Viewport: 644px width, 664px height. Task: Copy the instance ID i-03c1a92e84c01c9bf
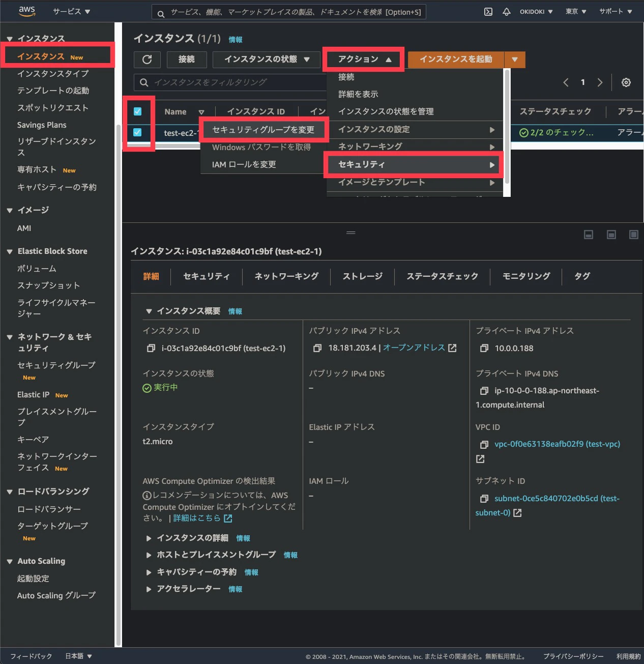(151, 349)
